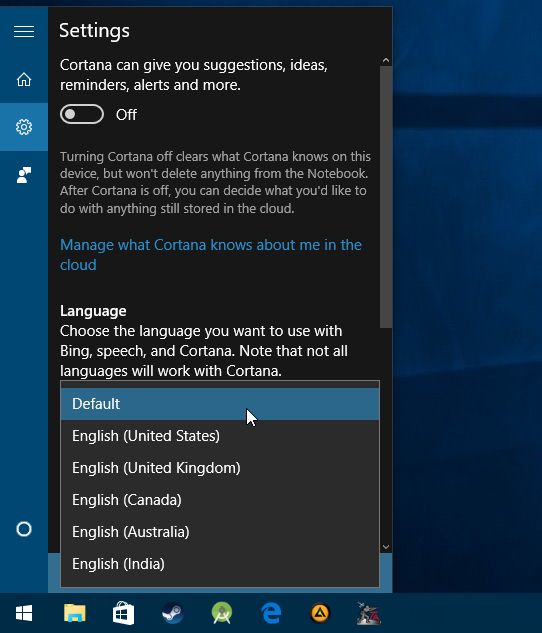542x633 pixels.
Task: Click the scrollbar up arrow in Settings
Action: 386,61
